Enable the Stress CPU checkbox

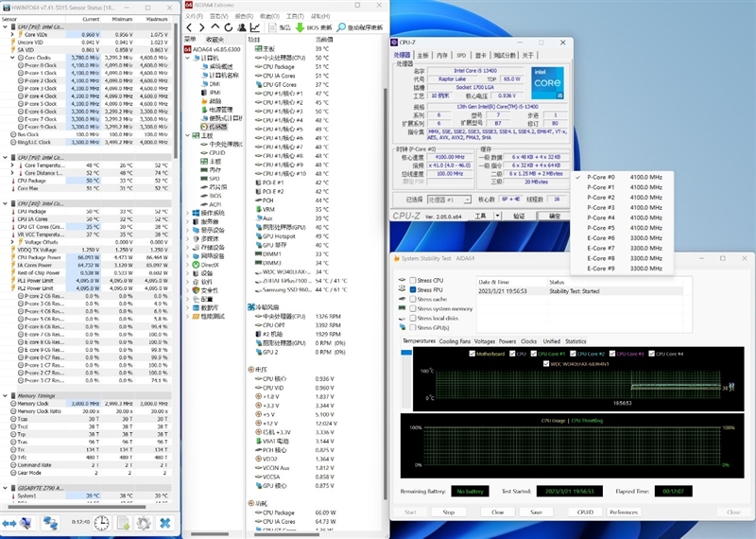point(413,280)
